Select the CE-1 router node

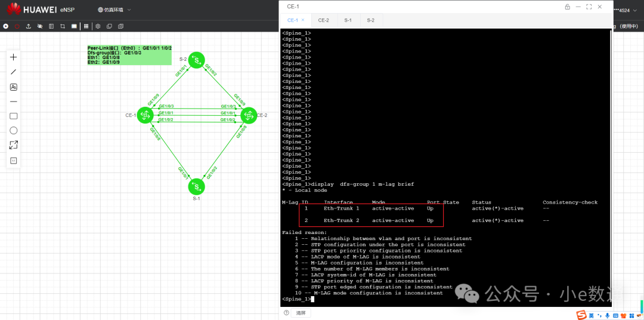(144, 115)
